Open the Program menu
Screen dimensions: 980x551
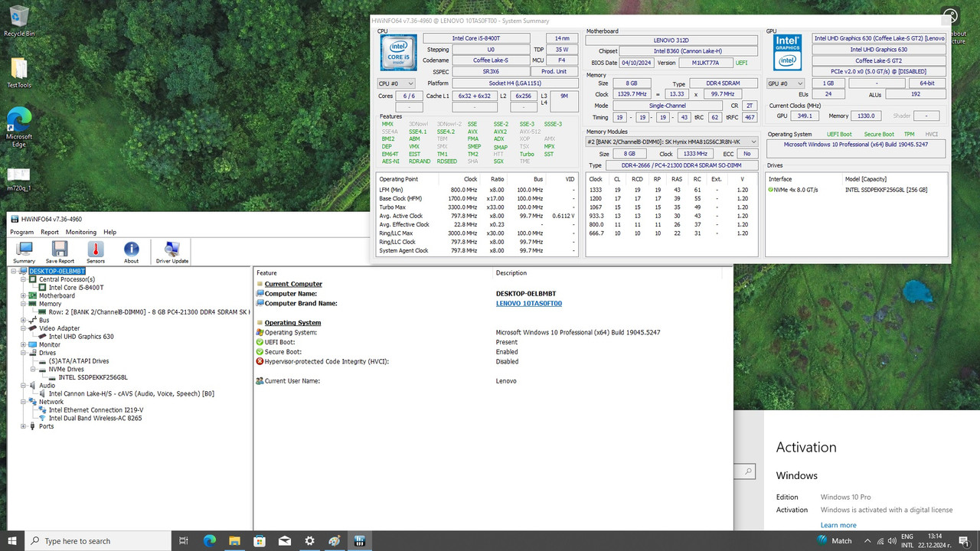(21, 232)
